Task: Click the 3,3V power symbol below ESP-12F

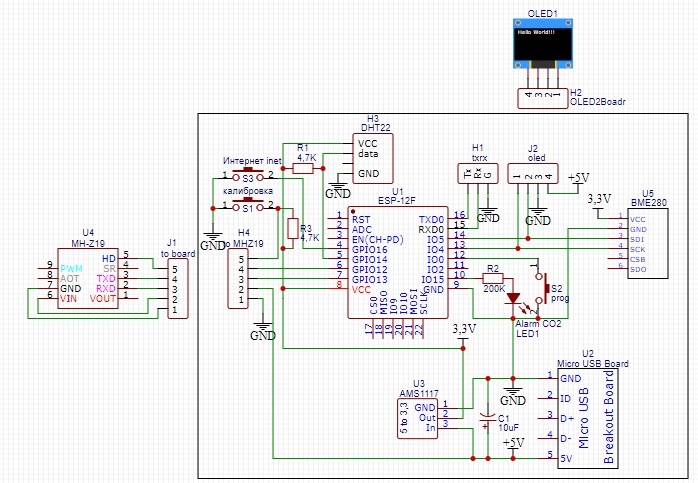Action: [464, 333]
